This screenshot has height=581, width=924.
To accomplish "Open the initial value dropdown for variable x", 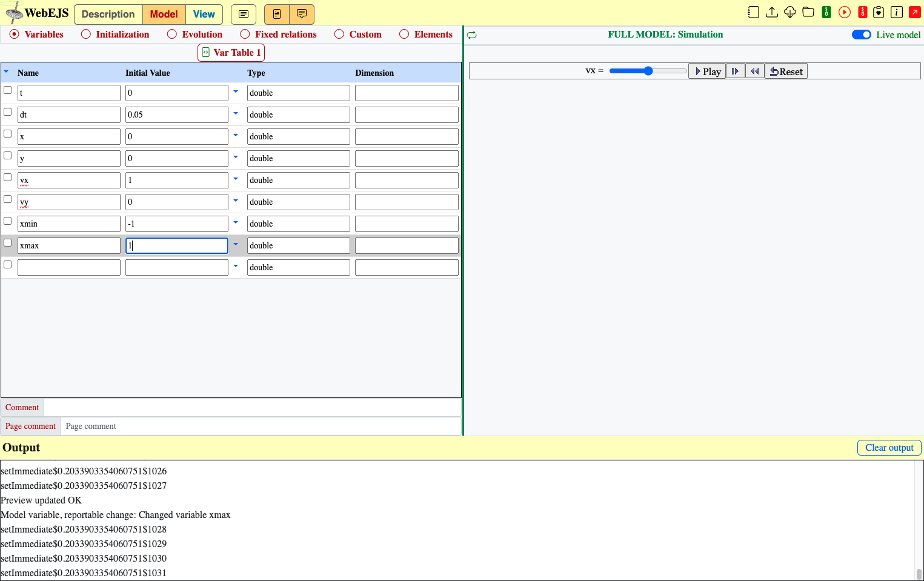I will 236,136.
